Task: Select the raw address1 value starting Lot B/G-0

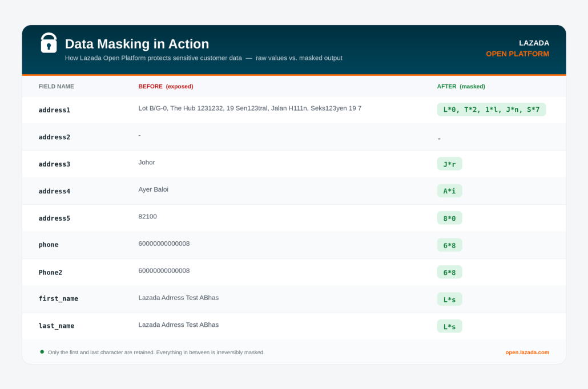Action: [x=249, y=108]
